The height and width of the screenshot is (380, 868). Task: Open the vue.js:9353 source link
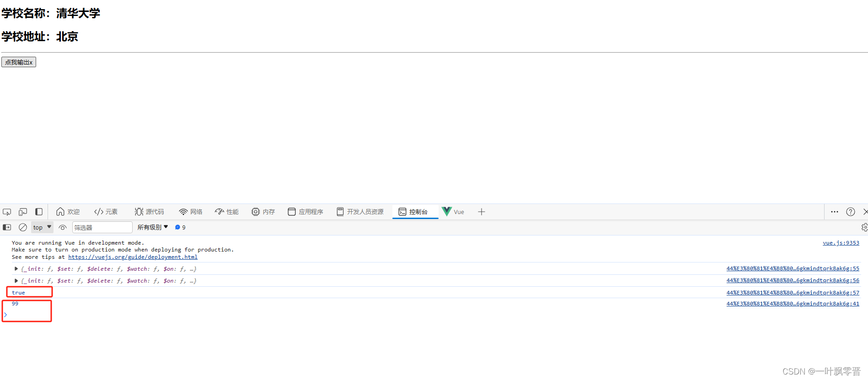841,243
